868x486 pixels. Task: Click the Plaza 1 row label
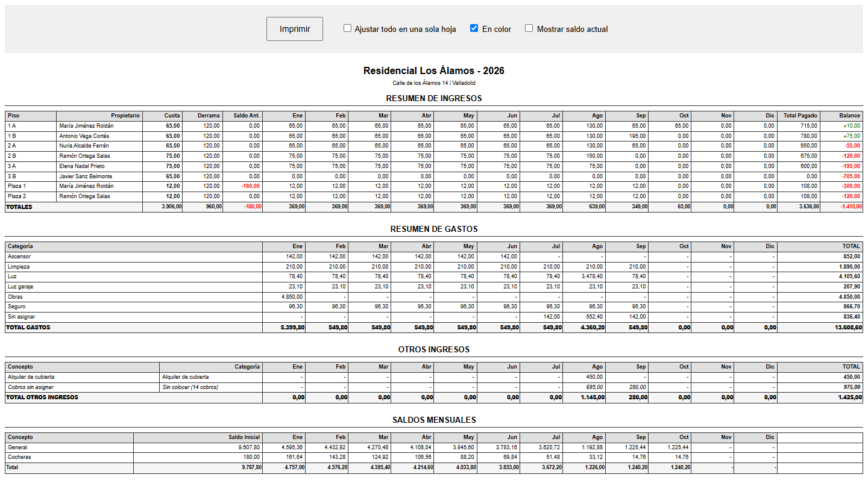[x=17, y=186]
